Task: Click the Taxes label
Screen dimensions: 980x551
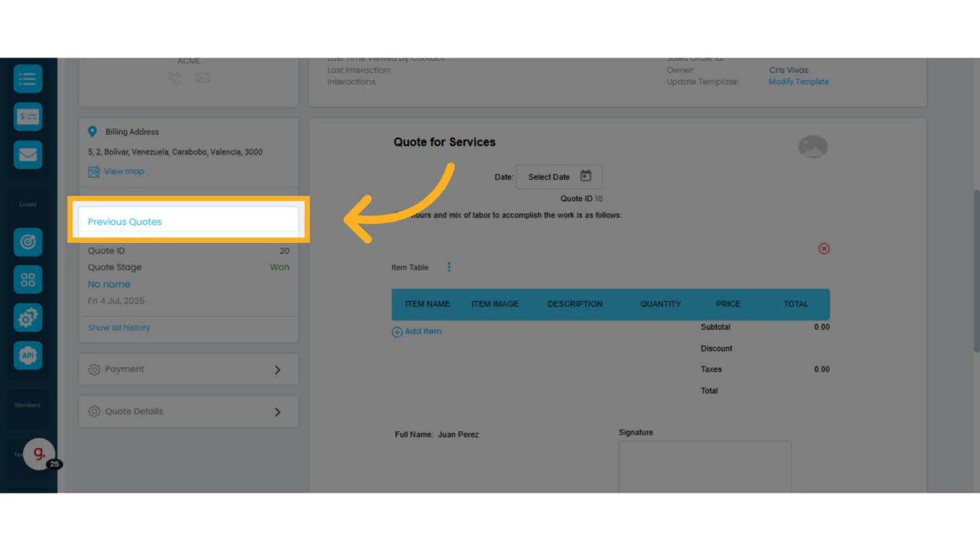Action: click(711, 369)
